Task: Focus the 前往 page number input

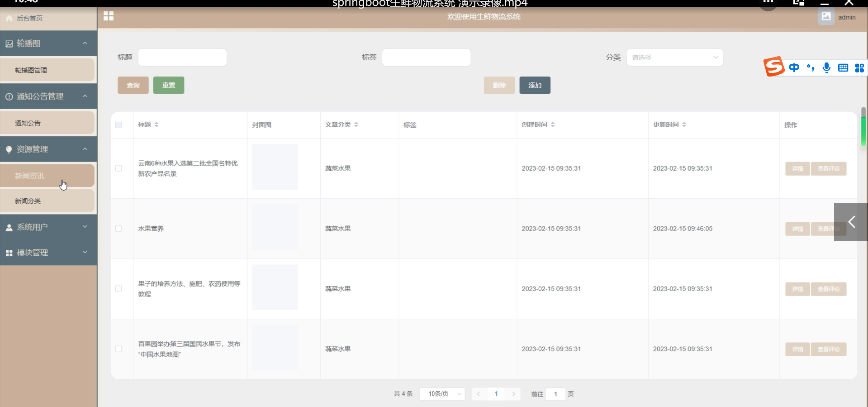Action: 555,394
